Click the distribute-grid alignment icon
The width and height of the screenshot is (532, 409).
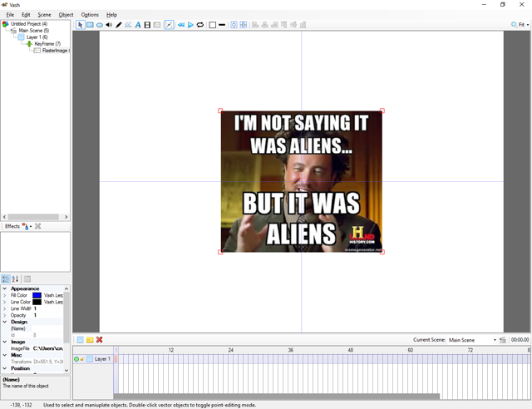[244, 25]
